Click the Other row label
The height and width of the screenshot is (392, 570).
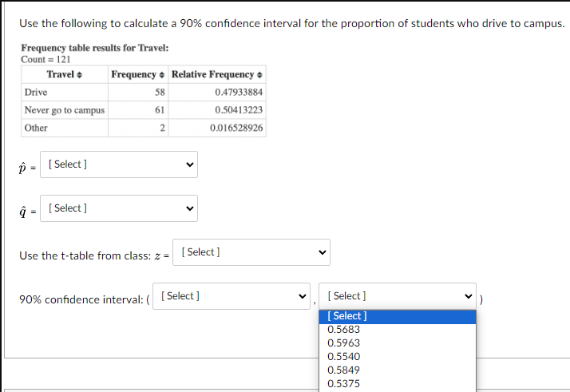point(36,128)
